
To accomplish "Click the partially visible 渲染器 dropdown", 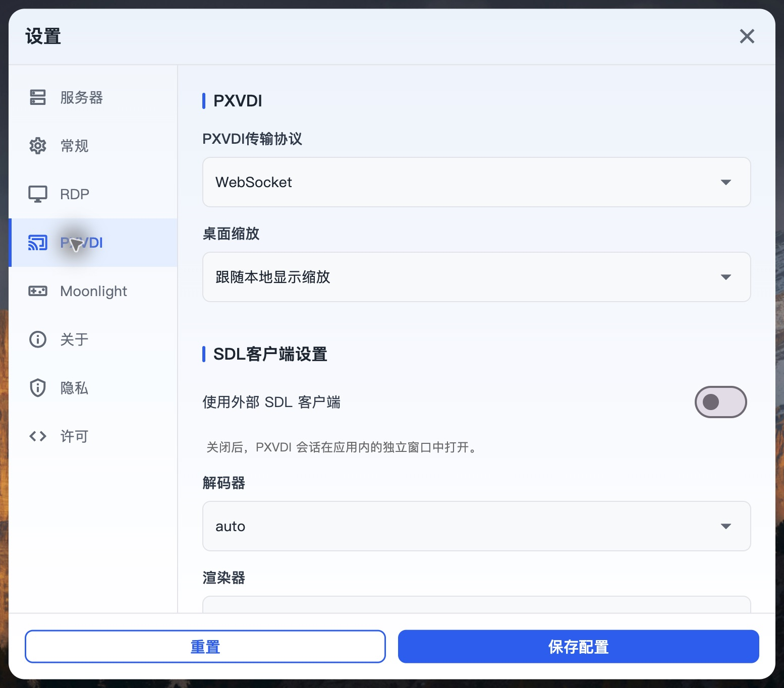I will (x=476, y=605).
